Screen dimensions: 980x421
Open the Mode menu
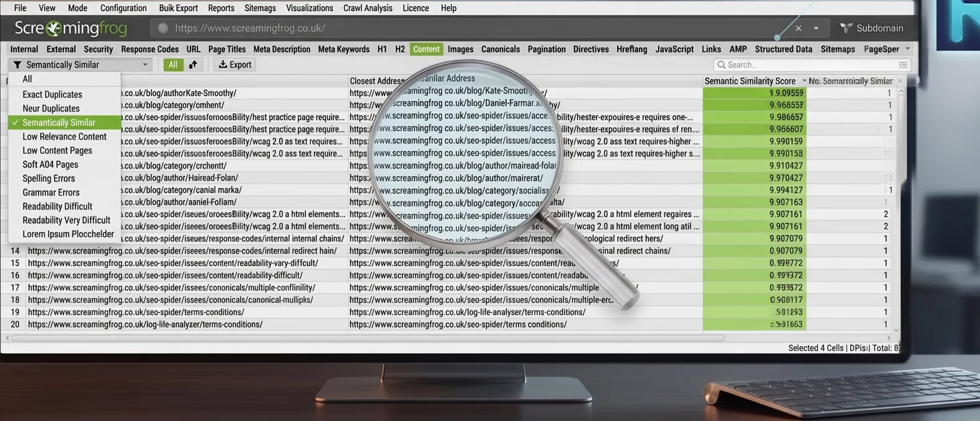[78, 8]
